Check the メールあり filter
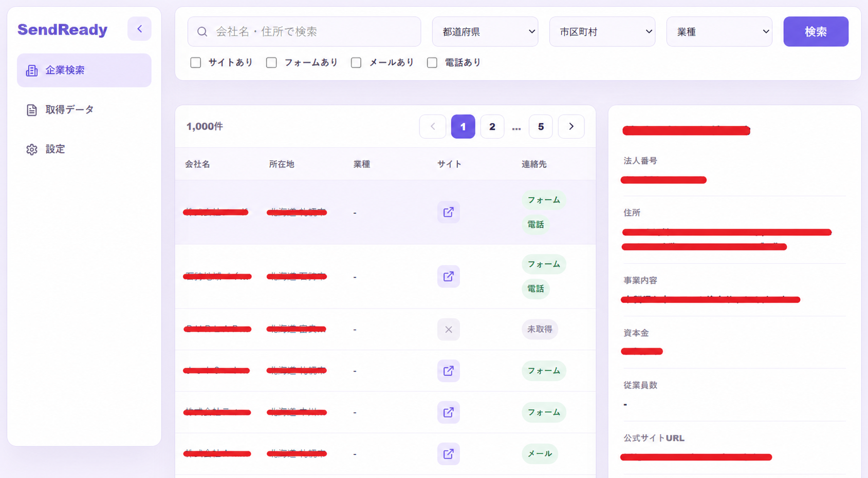Viewport: 868px width, 478px height. coord(356,63)
